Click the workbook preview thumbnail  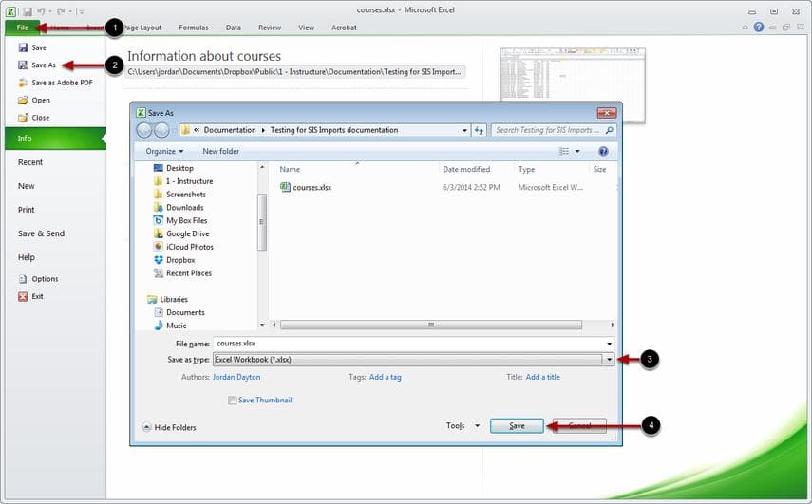pos(573,85)
